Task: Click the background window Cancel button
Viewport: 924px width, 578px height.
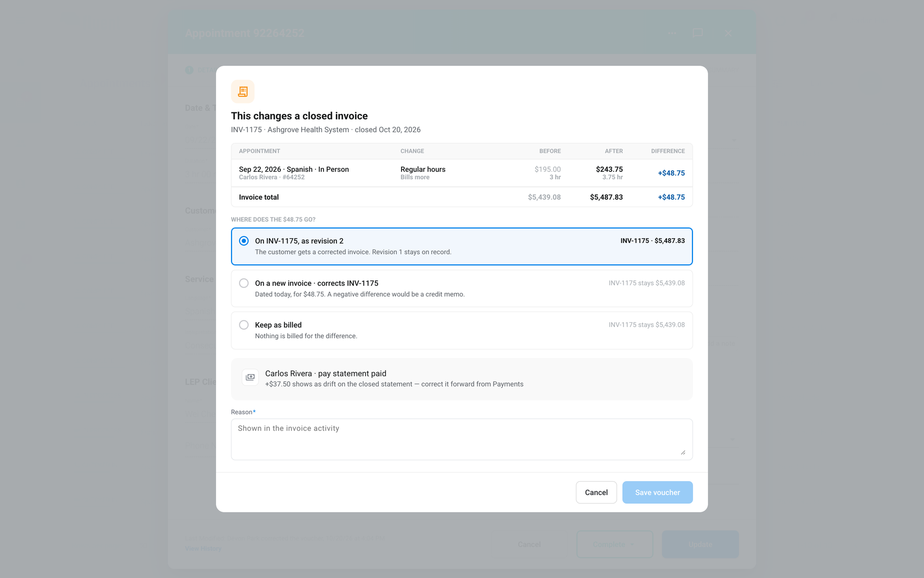Action: 529,544
